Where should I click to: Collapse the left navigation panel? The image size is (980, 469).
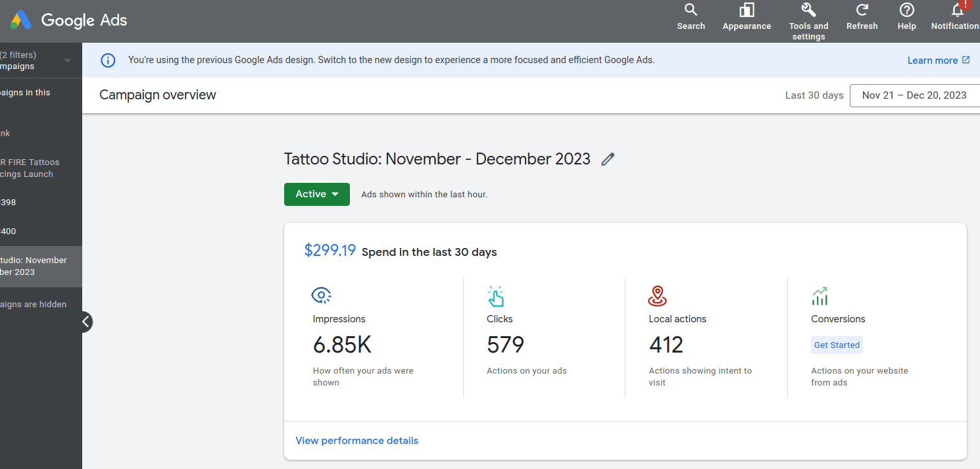[85, 322]
